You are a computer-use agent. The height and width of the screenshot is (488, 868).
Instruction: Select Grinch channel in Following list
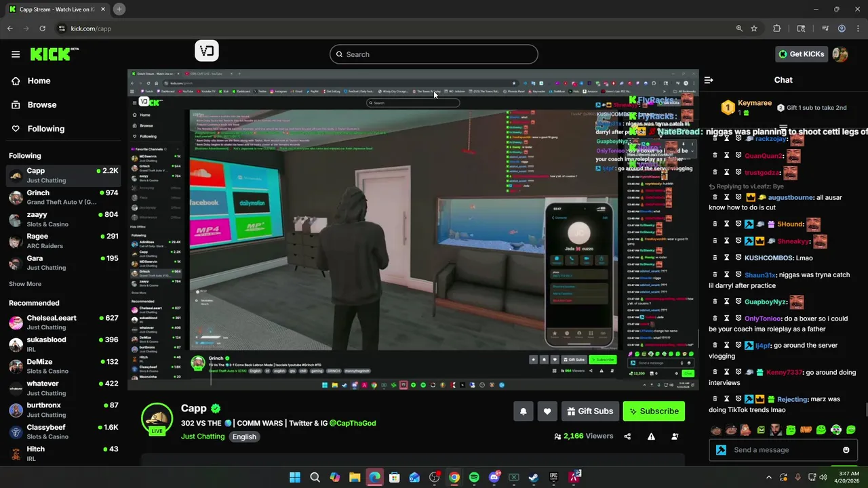click(x=62, y=197)
